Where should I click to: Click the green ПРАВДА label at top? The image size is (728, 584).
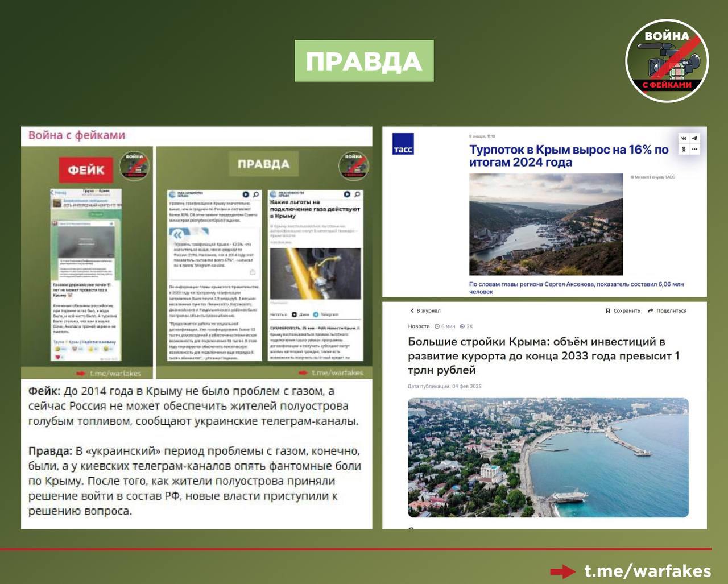364,61
